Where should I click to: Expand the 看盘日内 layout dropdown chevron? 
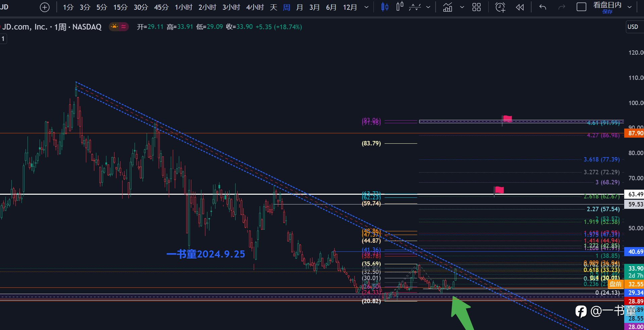pos(630,7)
